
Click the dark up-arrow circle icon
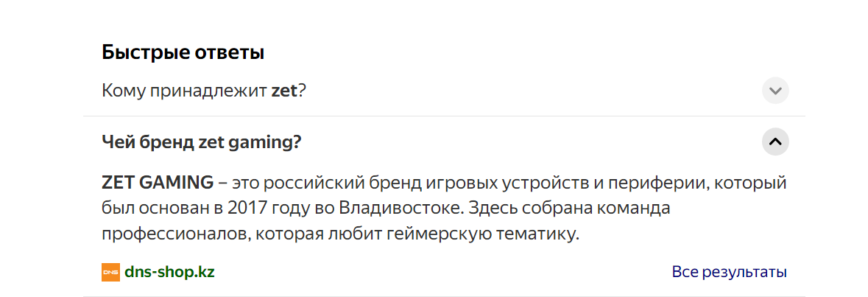pyautogui.click(x=775, y=141)
